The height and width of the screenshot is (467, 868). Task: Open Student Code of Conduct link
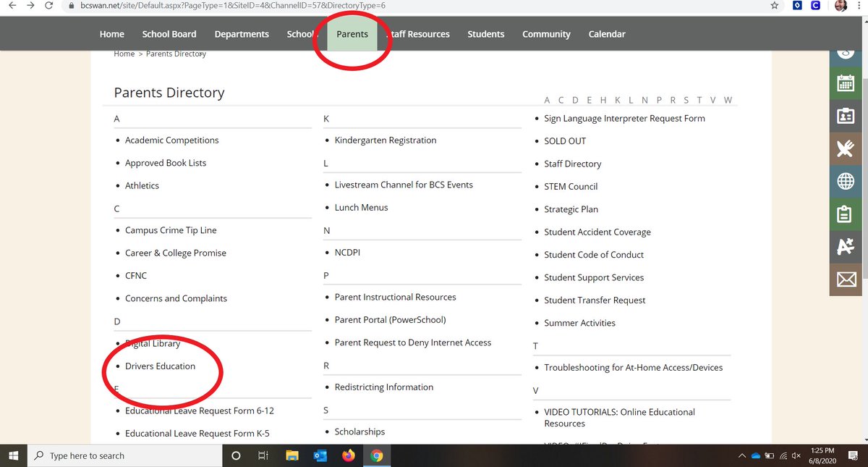click(594, 255)
